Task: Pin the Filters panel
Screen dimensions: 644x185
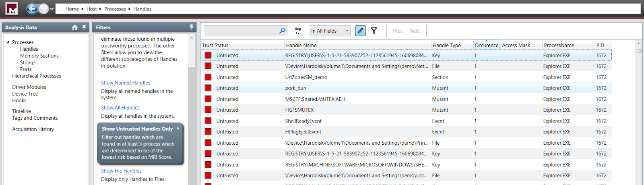Action: [x=191, y=27]
